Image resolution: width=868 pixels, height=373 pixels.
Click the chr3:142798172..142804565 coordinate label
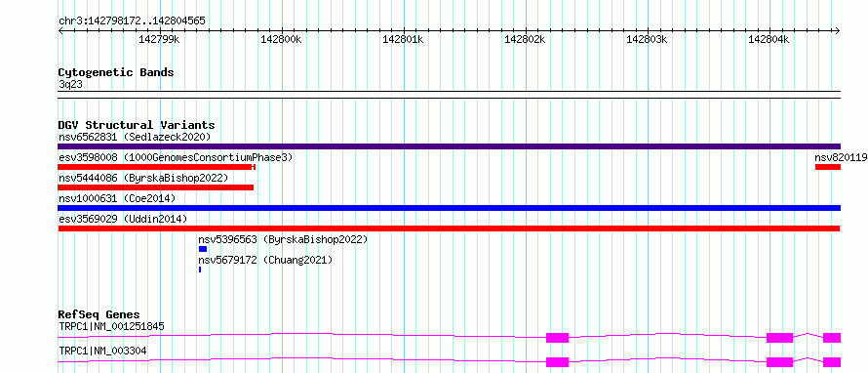pos(132,21)
